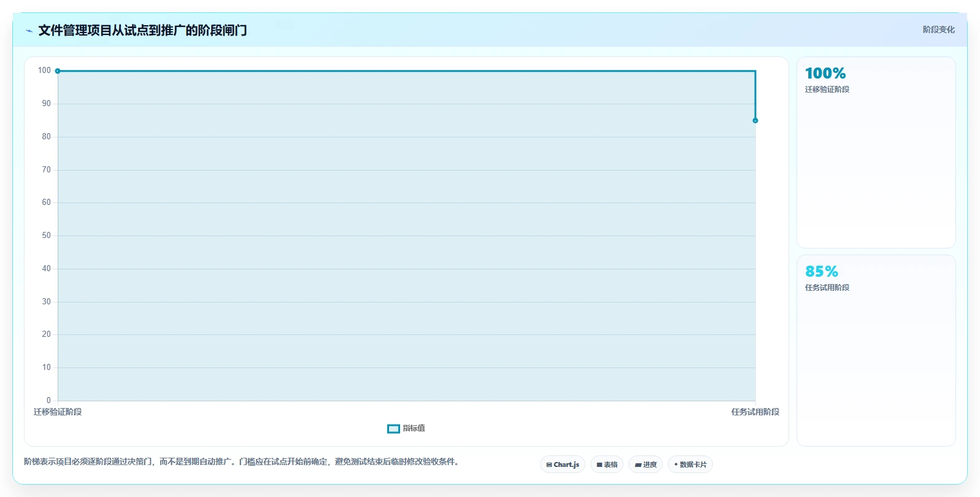Select the 进度 tag pill
The width and height of the screenshot is (980, 497).
[646, 464]
